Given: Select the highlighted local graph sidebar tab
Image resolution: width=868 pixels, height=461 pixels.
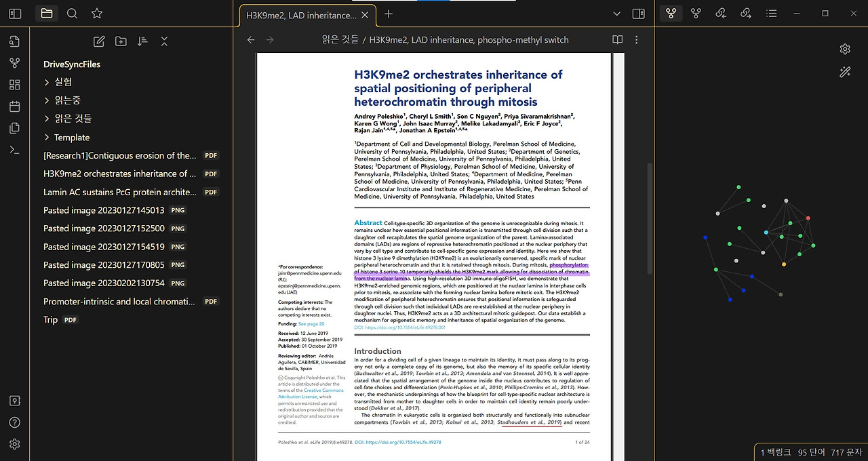Looking at the screenshot, I should [x=671, y=14].
